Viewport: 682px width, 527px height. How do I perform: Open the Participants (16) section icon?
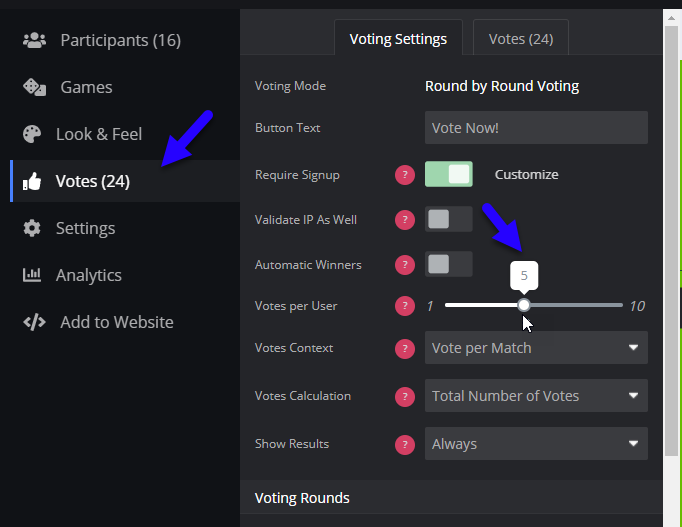click(34, 40)
